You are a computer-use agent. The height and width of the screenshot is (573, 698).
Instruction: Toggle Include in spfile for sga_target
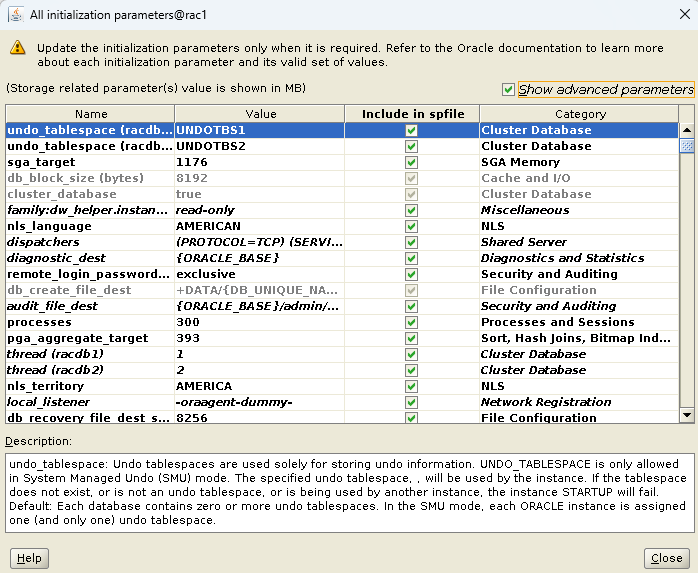click(411, 163)
